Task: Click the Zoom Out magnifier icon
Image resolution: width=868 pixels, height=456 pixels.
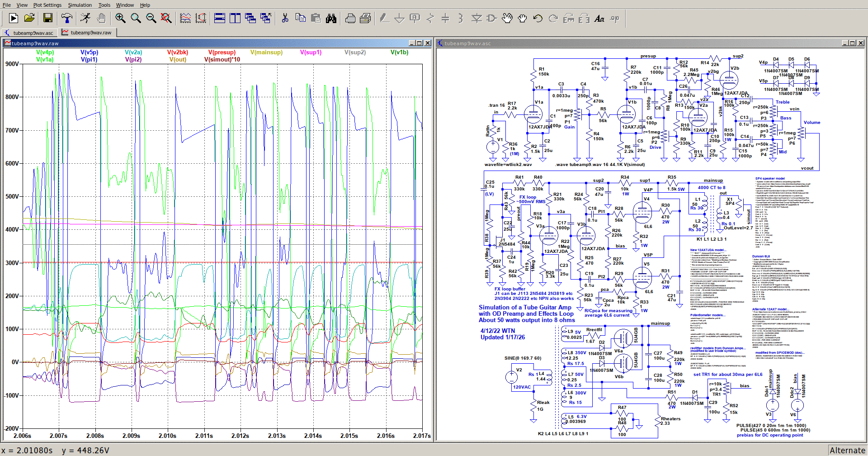Action: tap(151, 18)
